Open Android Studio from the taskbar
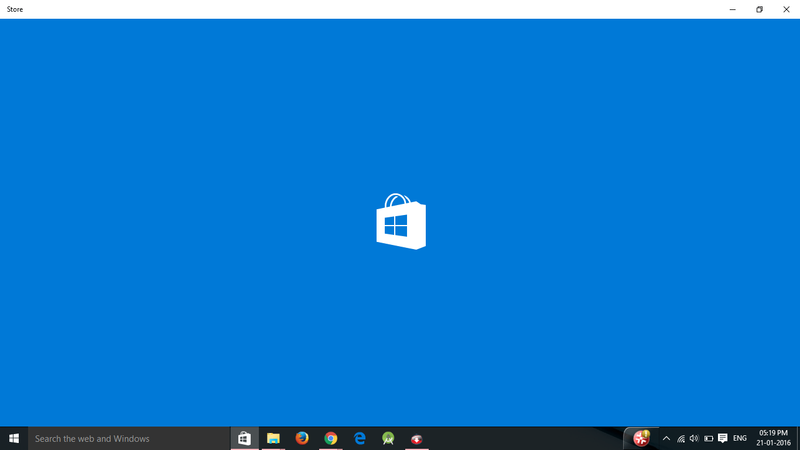This screenshot has height=450, width=800. [x=388, y=438]
